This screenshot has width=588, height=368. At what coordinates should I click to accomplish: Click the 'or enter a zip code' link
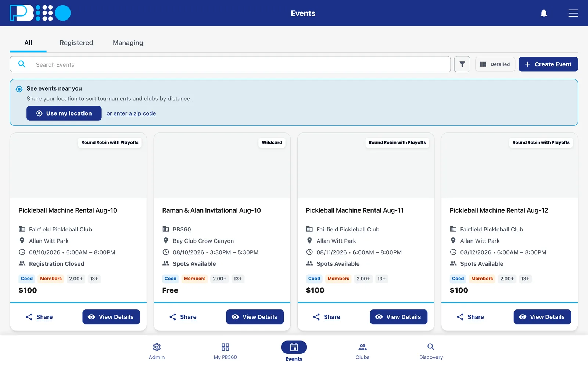(131, 113)
